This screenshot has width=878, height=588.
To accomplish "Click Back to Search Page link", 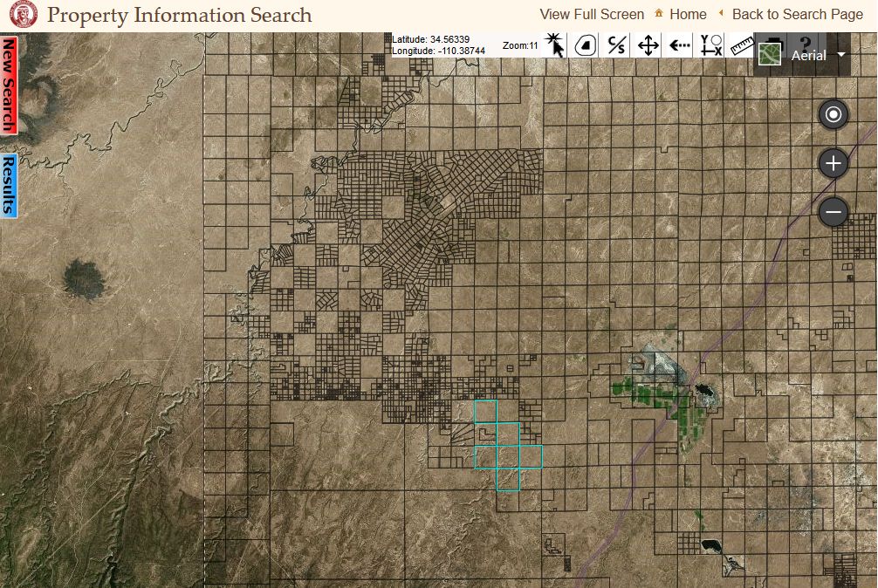I will (798, 15).
